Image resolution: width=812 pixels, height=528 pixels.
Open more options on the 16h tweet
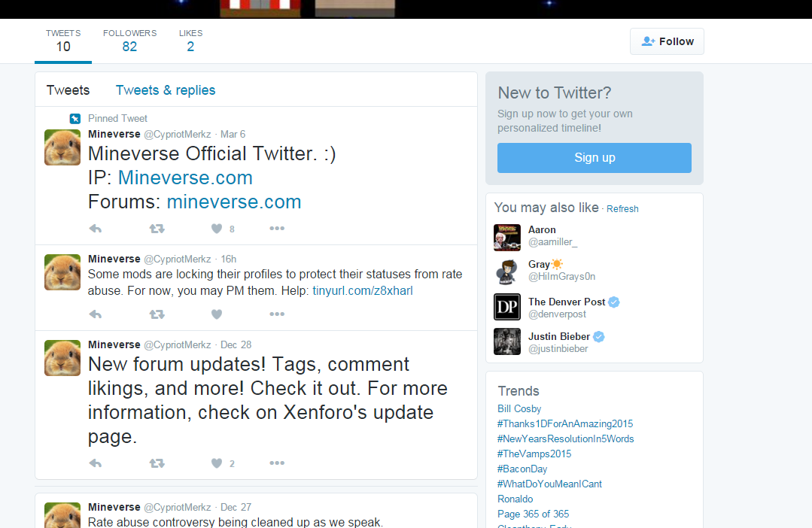click(276, 314)
